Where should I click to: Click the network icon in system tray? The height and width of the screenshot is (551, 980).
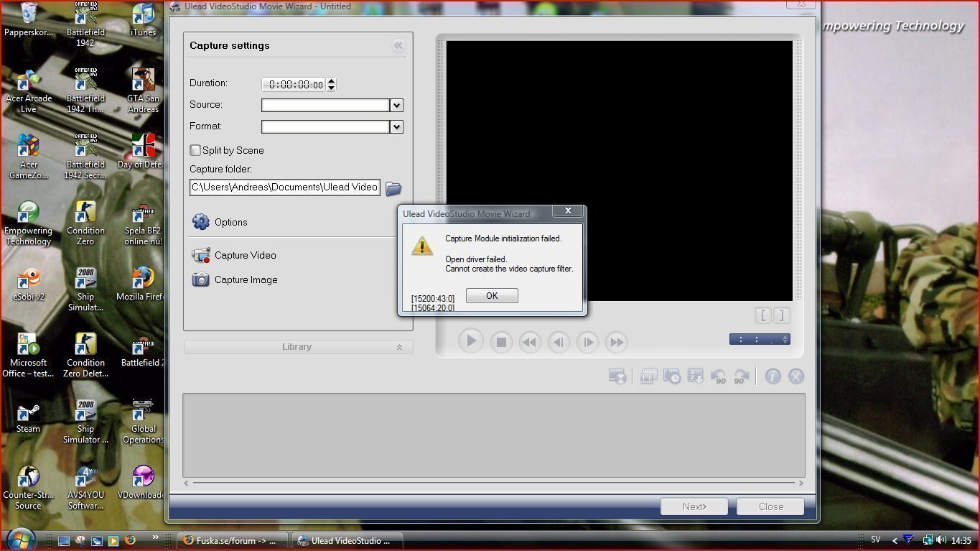click(x=927, y=540)
